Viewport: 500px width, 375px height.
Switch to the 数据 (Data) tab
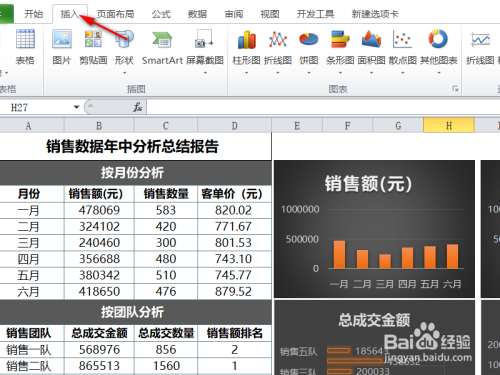[x=197, y=14]
